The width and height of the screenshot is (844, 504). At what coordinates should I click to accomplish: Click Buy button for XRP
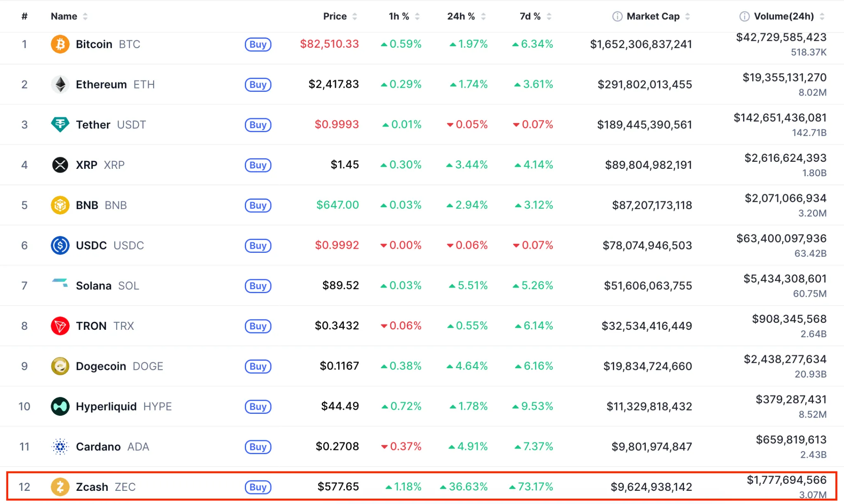click(258, 165)
